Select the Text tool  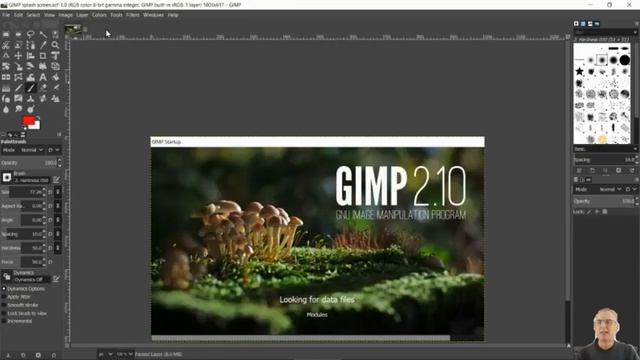click(x=43, y=77)
